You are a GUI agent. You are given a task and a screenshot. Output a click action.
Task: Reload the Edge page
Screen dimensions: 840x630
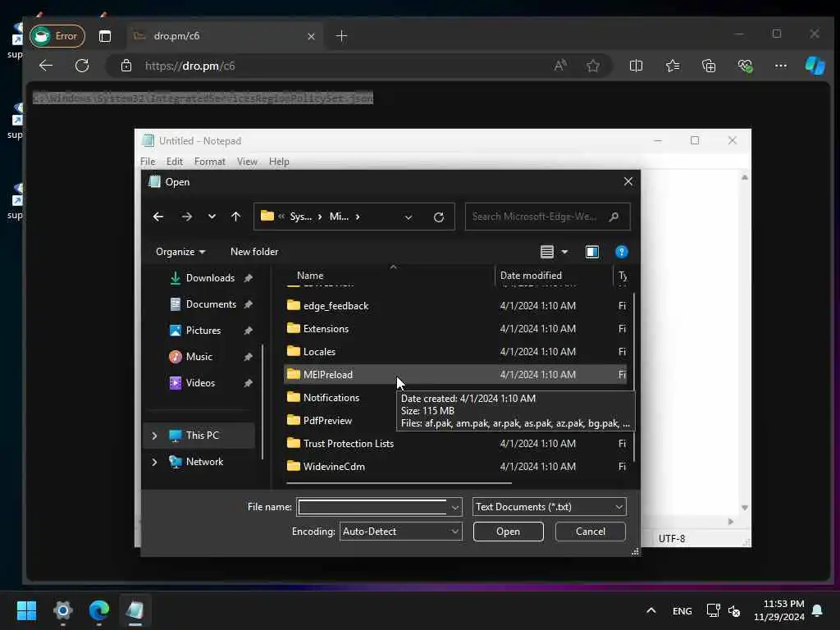point(82,66)
